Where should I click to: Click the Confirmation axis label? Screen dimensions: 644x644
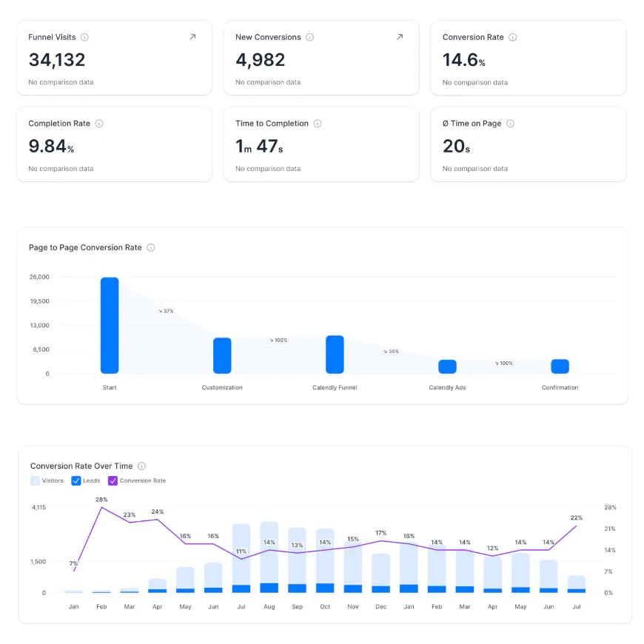click(560, 388)
